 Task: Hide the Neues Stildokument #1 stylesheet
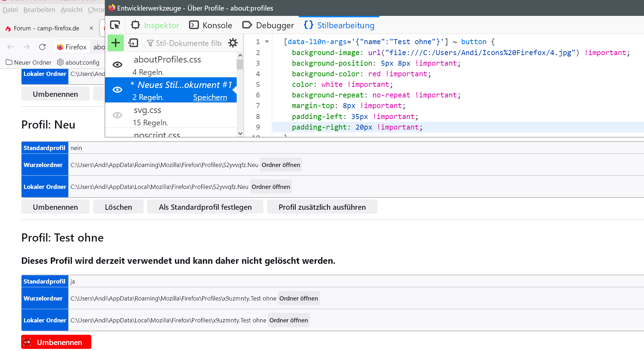click(x=117, y=90)
